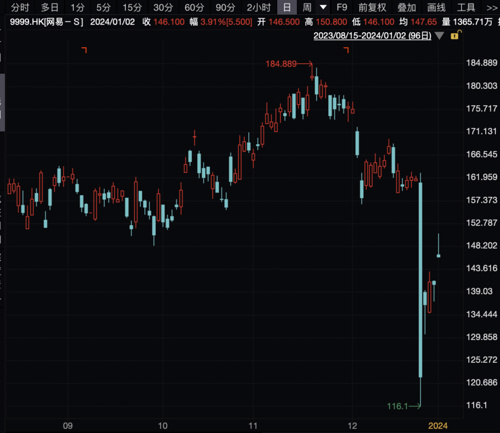Click the 9999.HK[网易-S] stock name
The height and width of the screenshot is (433, 500).
[46, 22]
